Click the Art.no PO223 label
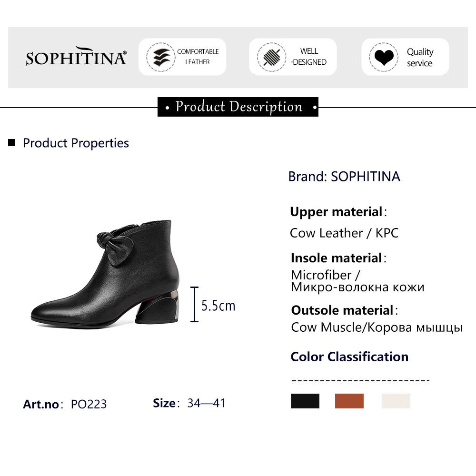The image size is (476, 476). pos(65,404)
